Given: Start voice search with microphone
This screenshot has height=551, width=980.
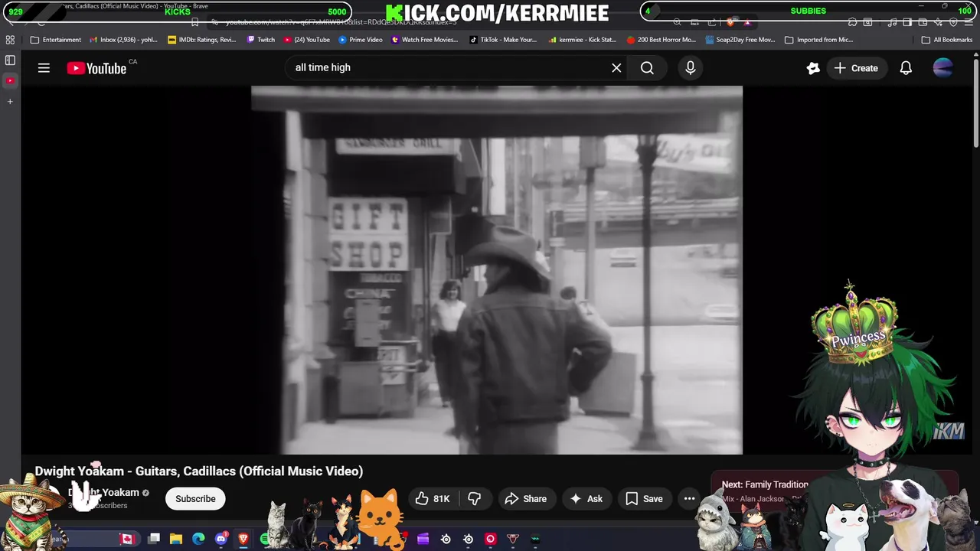Looking at the screenshot, I should pos(691,68).
